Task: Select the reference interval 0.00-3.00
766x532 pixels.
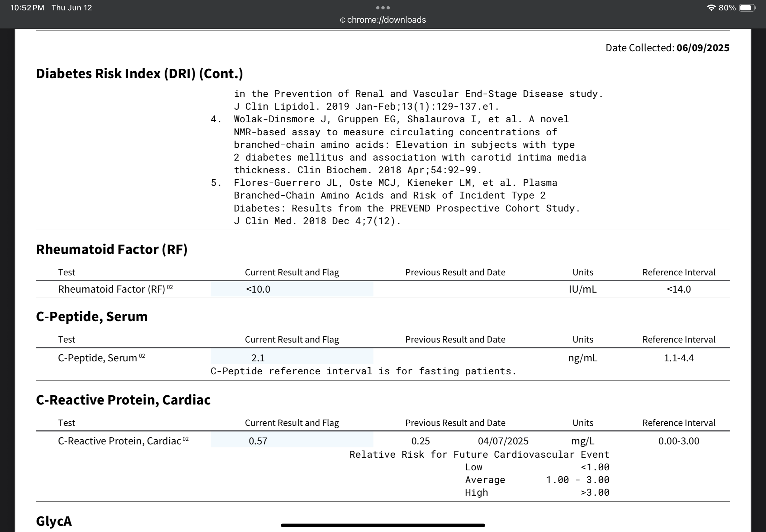Action: click(679, 441)
